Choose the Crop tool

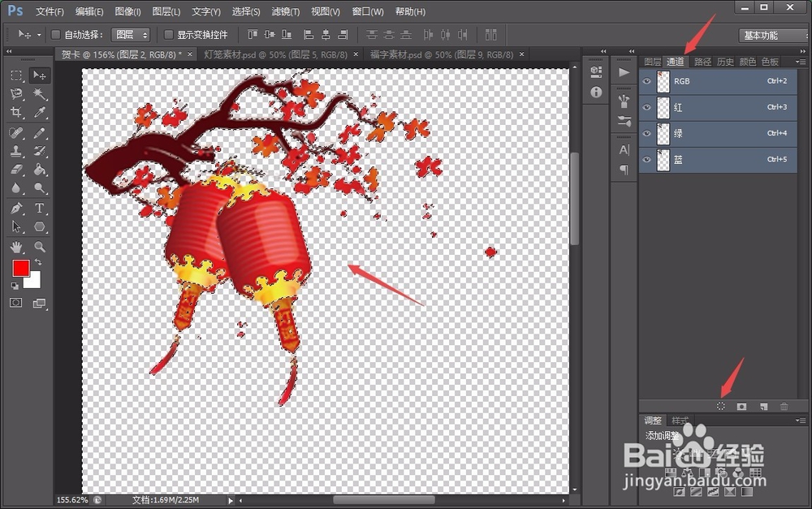15,113
